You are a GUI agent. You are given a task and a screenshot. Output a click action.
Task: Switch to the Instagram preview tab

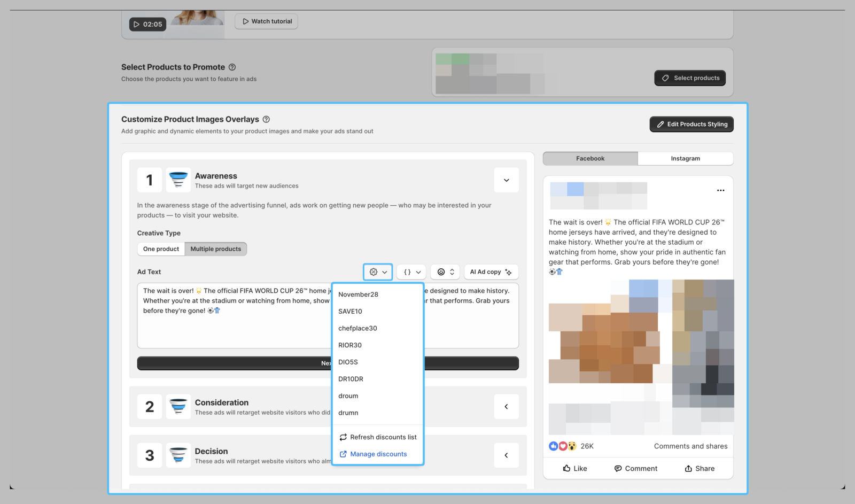[685, 159]
